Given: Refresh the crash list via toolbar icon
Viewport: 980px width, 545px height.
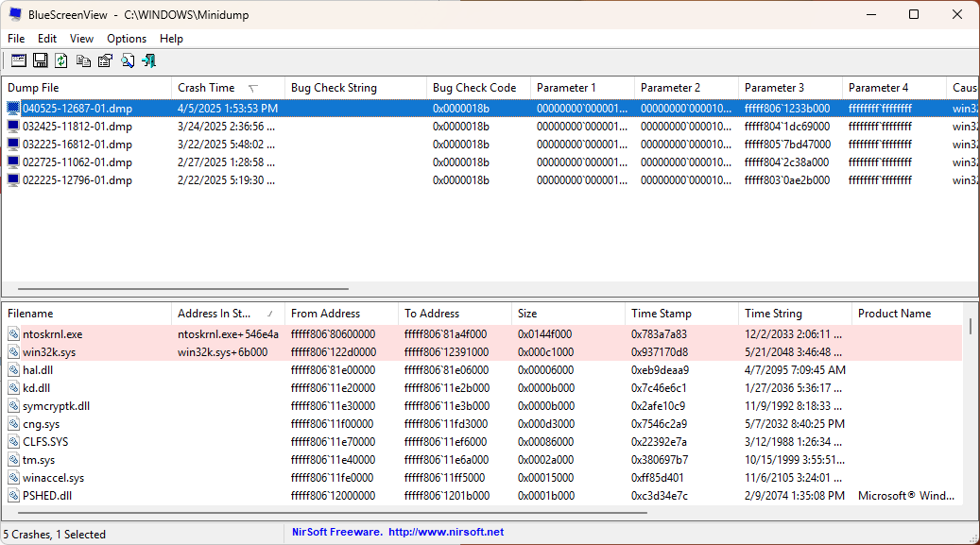Looking at the screenshot, I should pyautogui.click(x=61, y=60).
